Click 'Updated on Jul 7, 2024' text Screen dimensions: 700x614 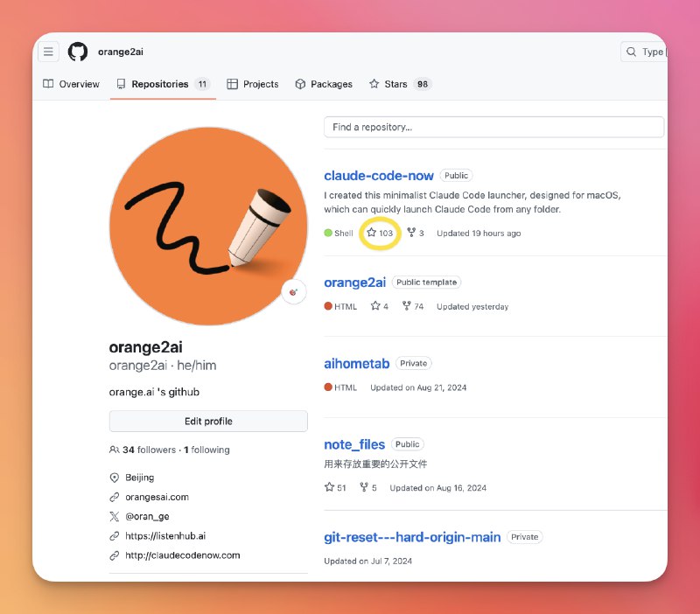pos(367,561)
